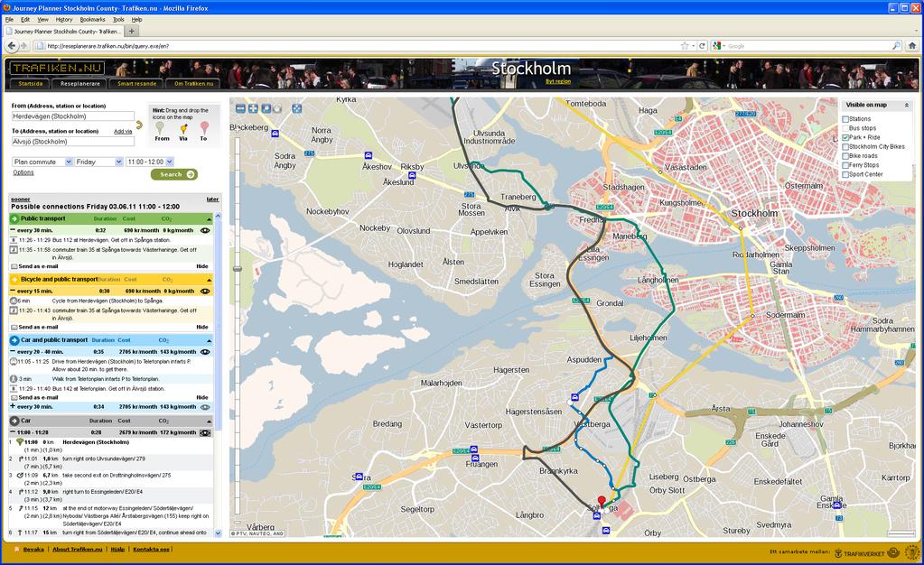Click the results list scrollbar up arrow
Screen dimensions: 924x565
coord(218,216)
